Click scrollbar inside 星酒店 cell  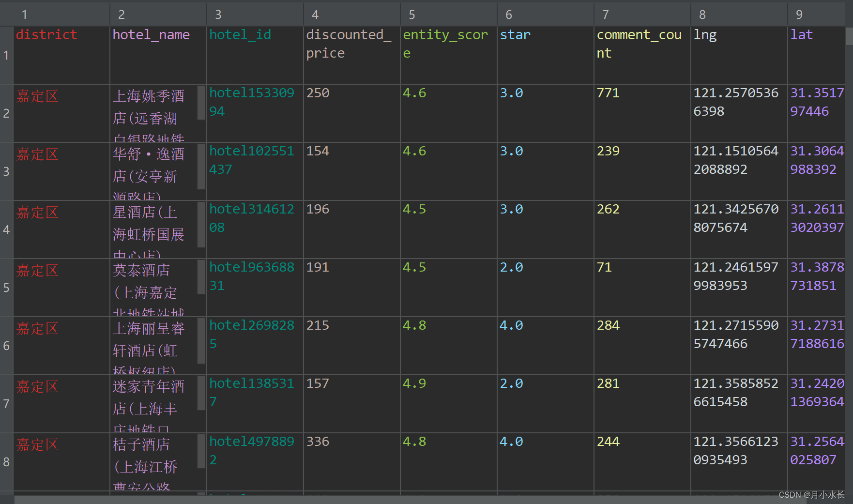tap(201, 225)
